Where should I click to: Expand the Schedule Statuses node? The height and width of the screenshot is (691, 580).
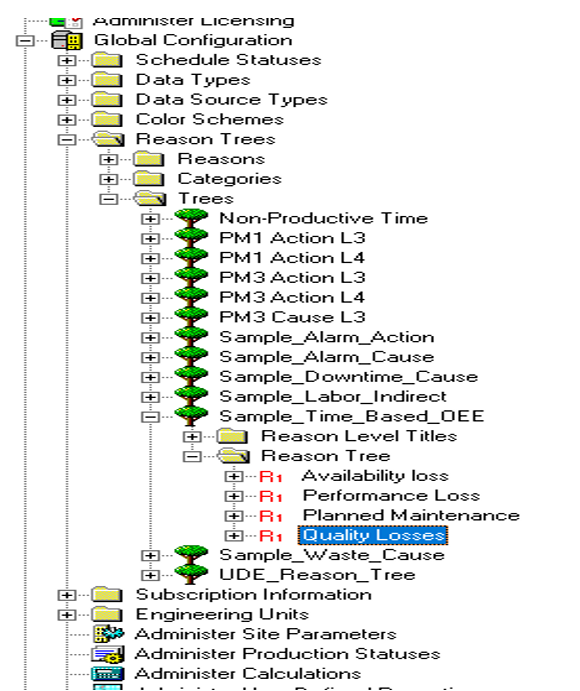pyautogui.click(x=67, y=60)
